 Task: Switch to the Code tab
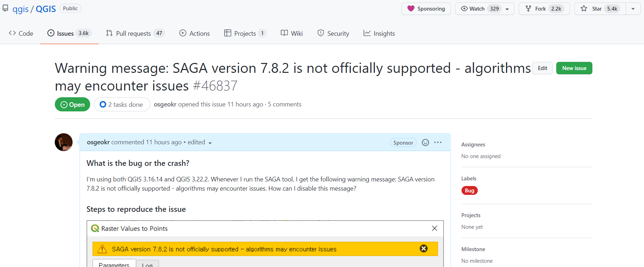[x=21, y=33]
